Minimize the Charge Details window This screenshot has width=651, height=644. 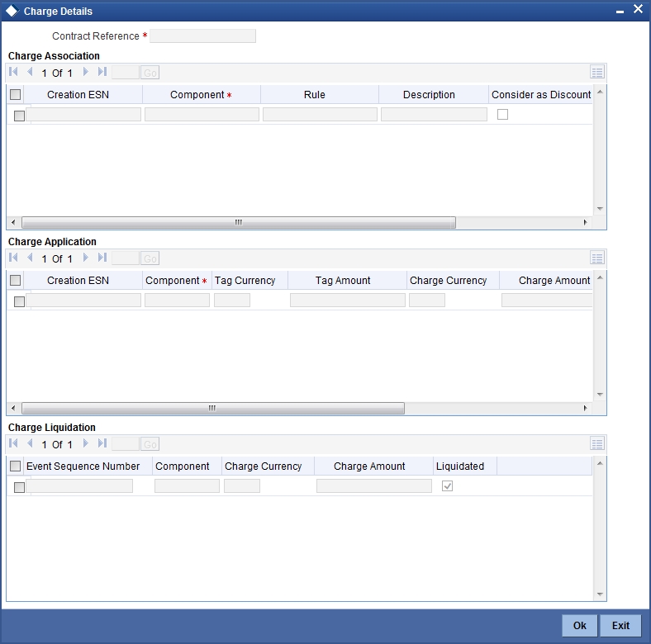point(620,12)
